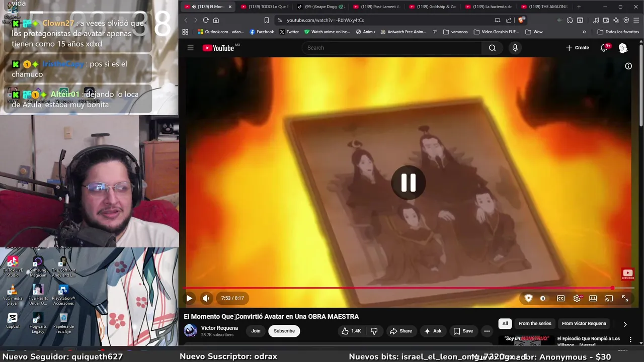Open the browser main menu
644x362 pixels.
point(636,20)
